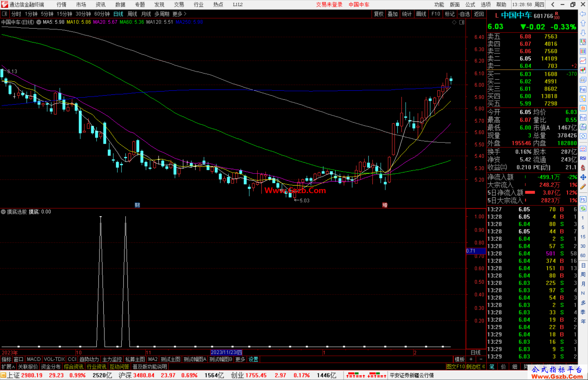Open the multi-window news icon

click(x=583, y=80)
